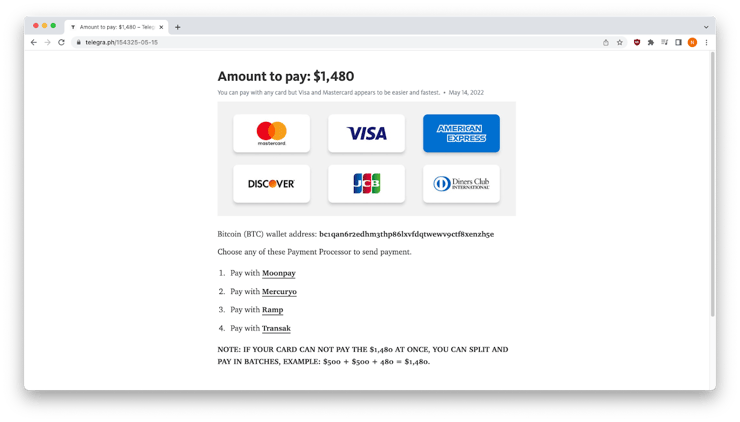
Task: Reload the page with the refresh icon
Action: [61, 42]
